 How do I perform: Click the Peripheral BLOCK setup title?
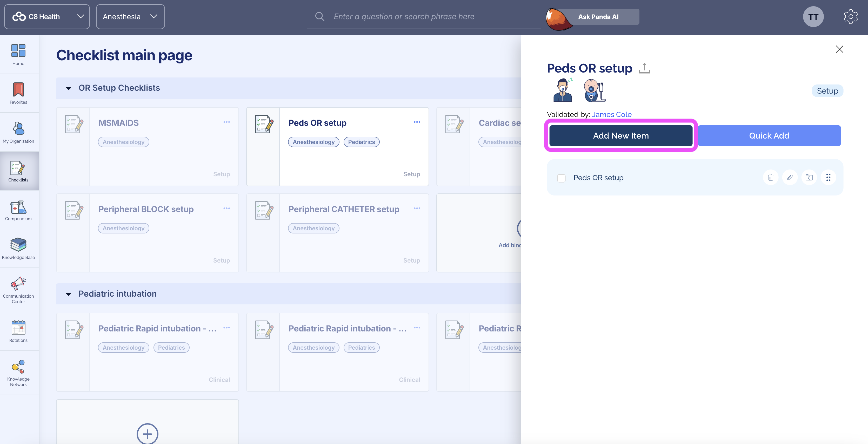click(146, 209)
